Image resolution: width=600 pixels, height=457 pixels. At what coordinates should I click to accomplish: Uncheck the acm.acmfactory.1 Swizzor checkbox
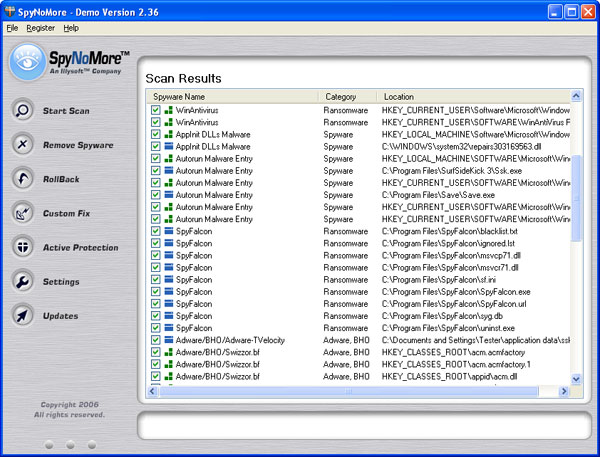click(155, 364)
